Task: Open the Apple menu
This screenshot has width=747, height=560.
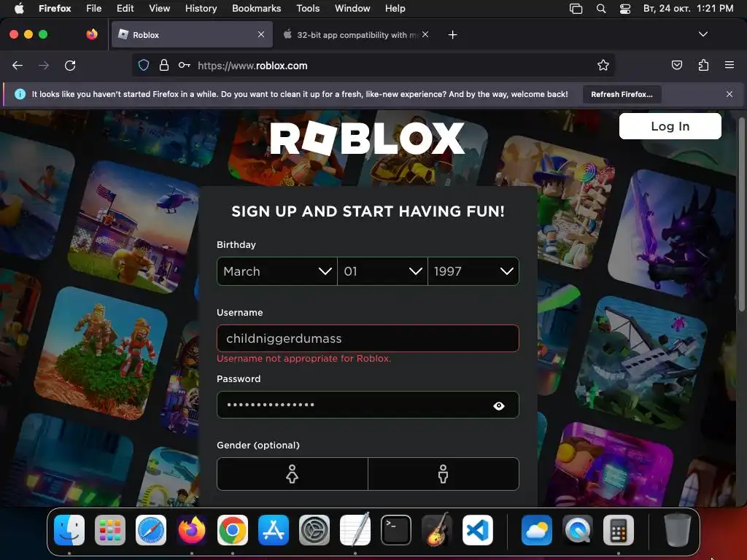Action: pyautogui.click(x=19, y=8)
